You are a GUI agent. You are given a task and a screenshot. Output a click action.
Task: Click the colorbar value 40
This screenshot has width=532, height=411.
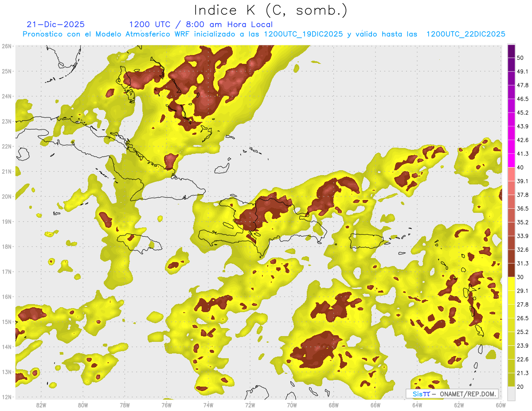click(520, 168)
